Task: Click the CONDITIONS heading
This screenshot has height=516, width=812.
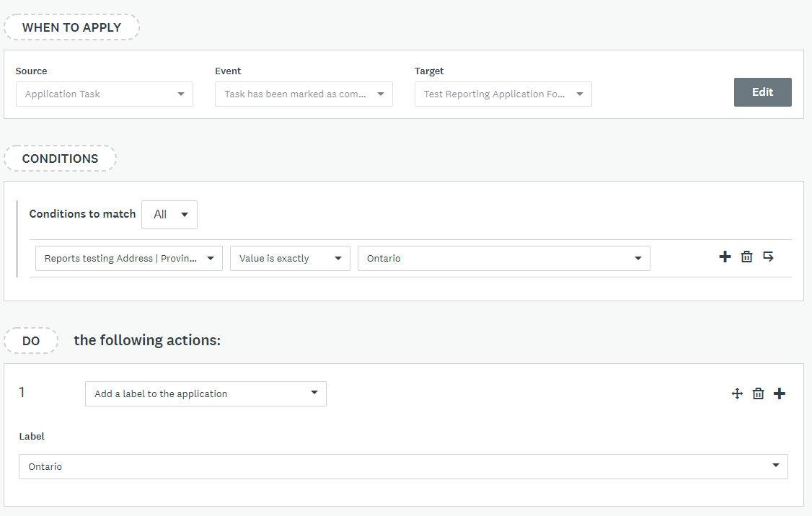Action: (60, 159)
